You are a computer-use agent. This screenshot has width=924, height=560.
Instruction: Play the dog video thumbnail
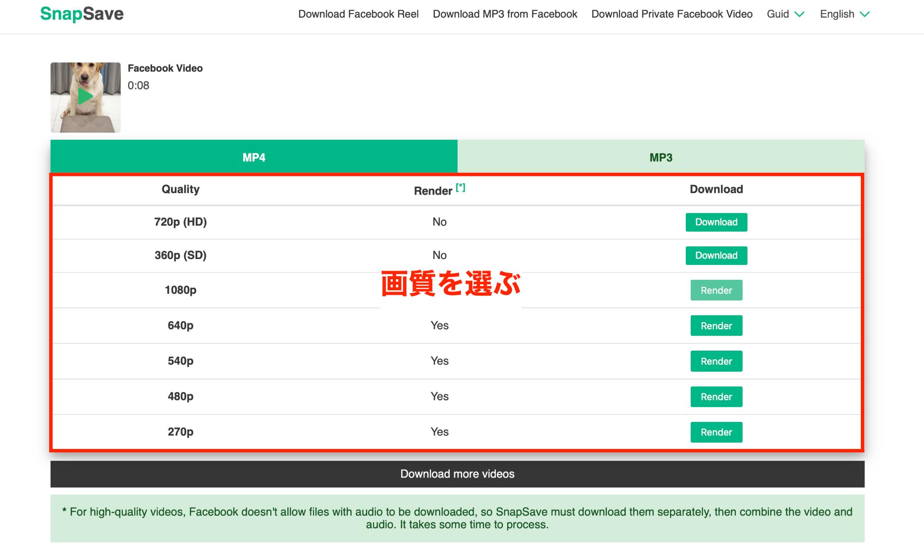(86, 97)
